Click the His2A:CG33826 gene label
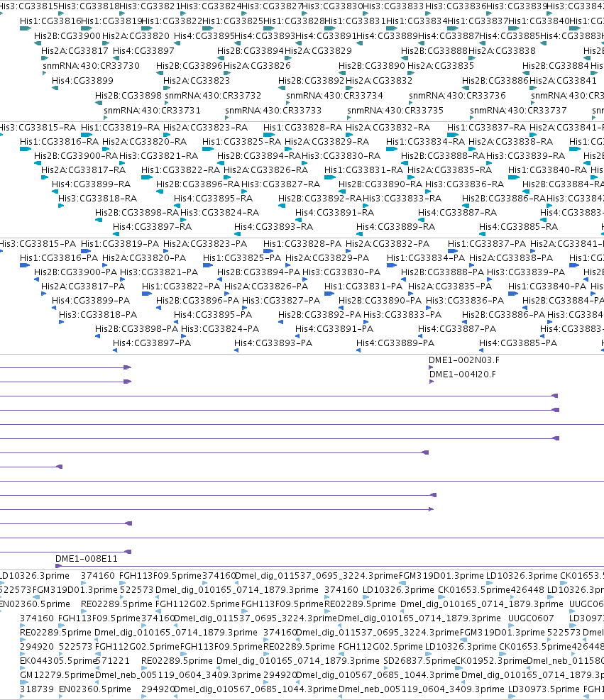The height and width of the screenshot is (700, 604). 258,66
